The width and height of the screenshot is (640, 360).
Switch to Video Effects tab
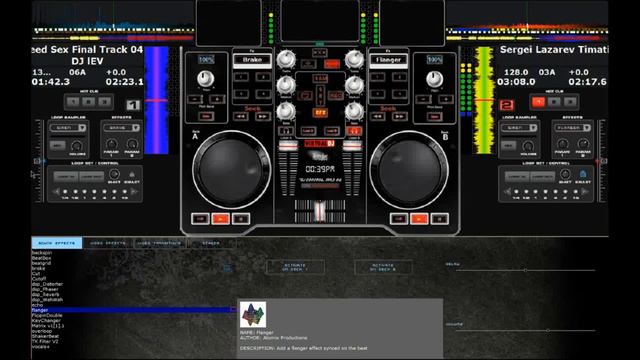tap(108, 243)
